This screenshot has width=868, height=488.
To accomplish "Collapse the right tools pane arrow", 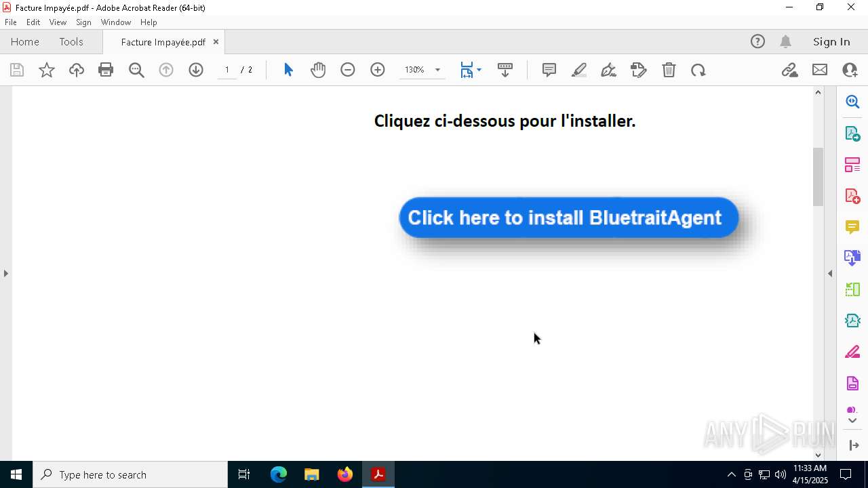I will [x=830, y=273].
